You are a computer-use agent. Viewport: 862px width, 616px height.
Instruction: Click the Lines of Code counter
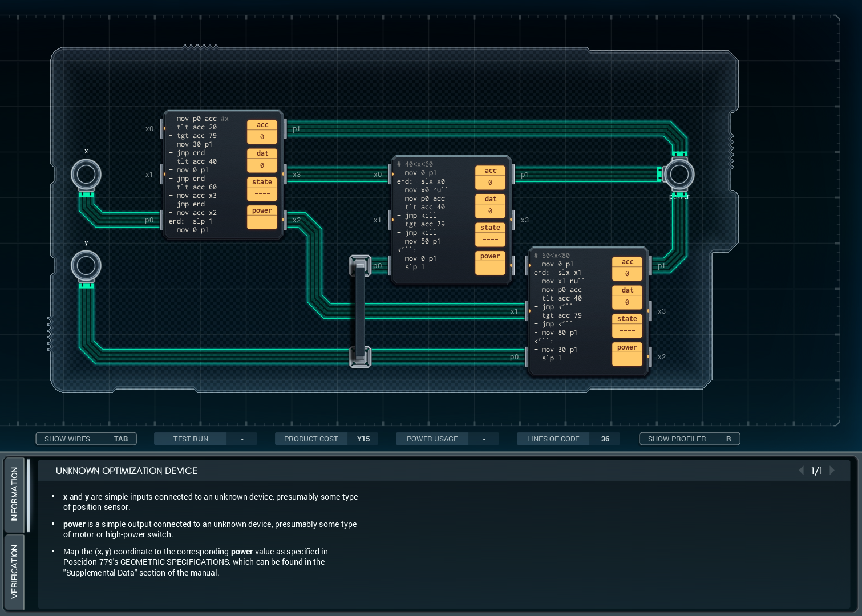[x=568, y=439]
